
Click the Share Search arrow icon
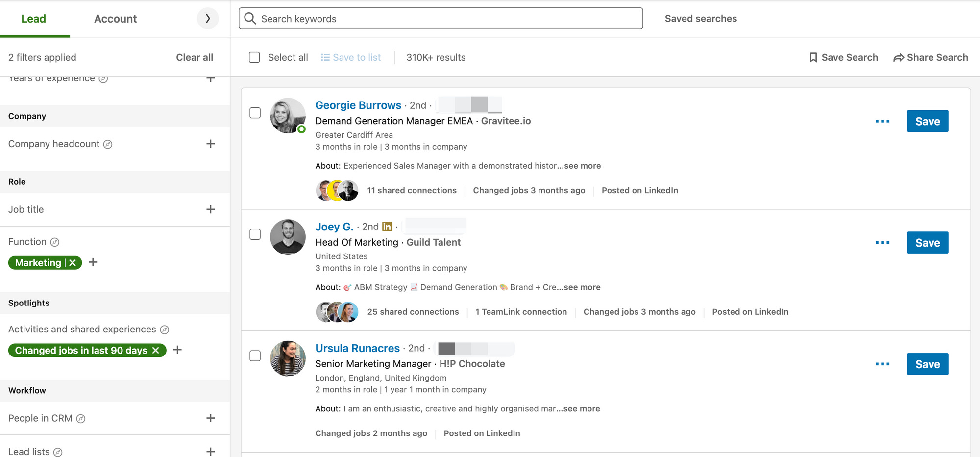(899, 58)
